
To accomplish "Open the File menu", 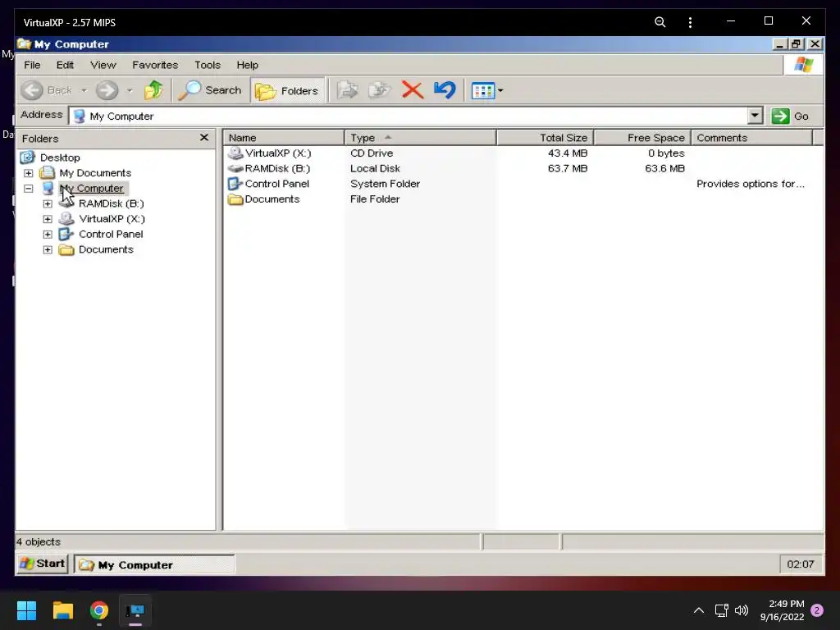I will [x=32, y=65].
